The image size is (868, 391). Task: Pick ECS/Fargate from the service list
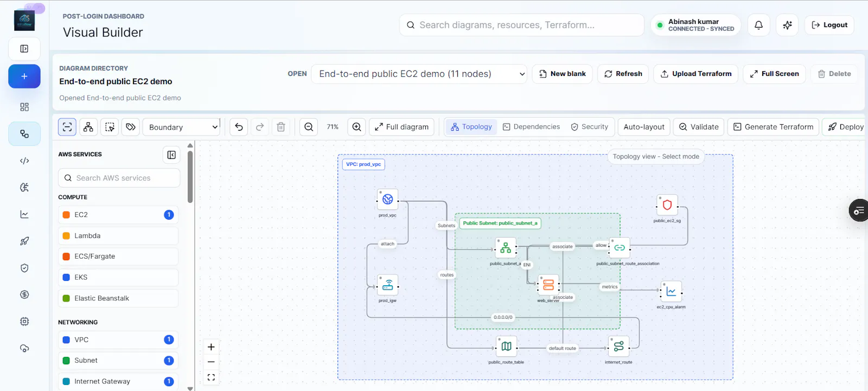118,257
